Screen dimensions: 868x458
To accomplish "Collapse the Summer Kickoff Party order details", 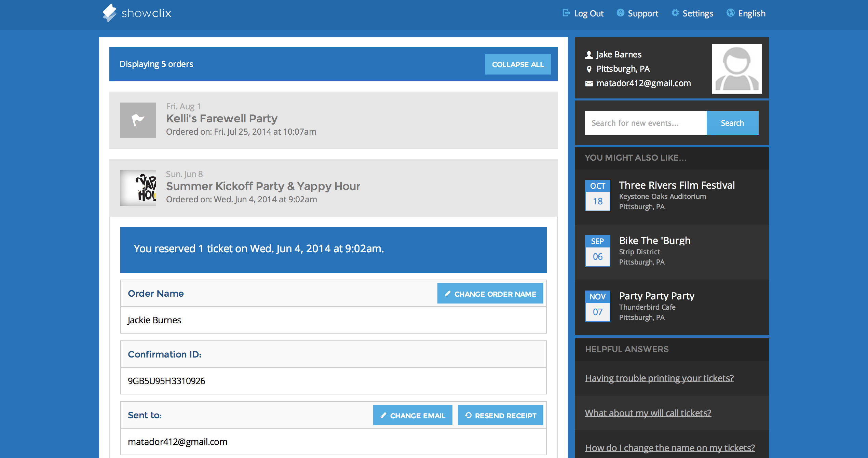I will click(263, 186).
